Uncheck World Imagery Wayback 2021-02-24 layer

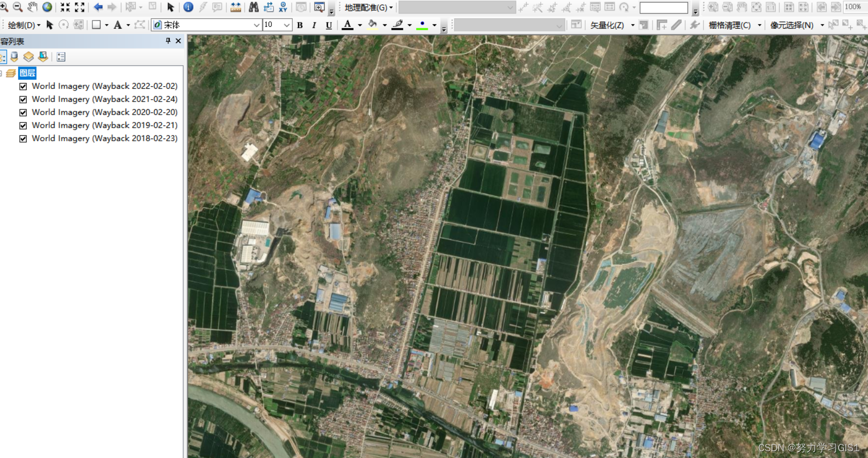tap(23, 99)
